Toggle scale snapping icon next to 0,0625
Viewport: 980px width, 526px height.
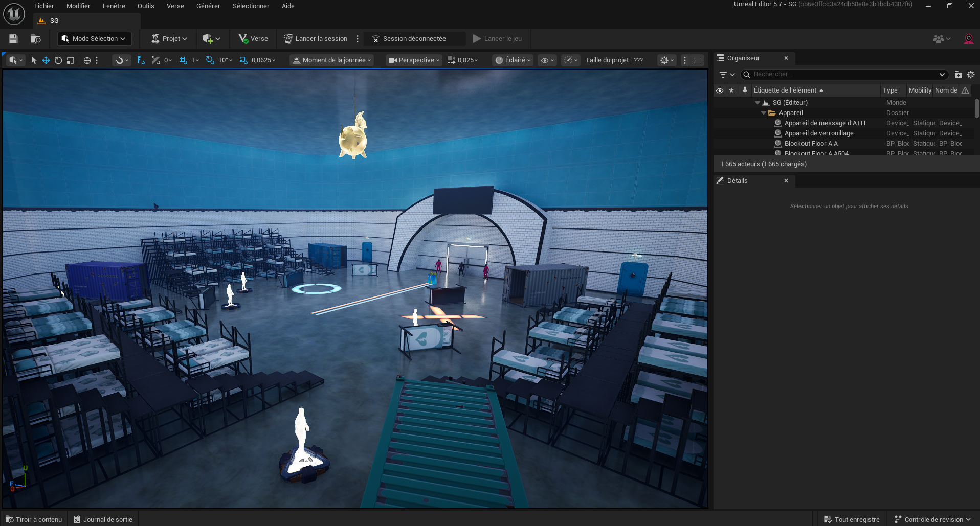(243, 60)
